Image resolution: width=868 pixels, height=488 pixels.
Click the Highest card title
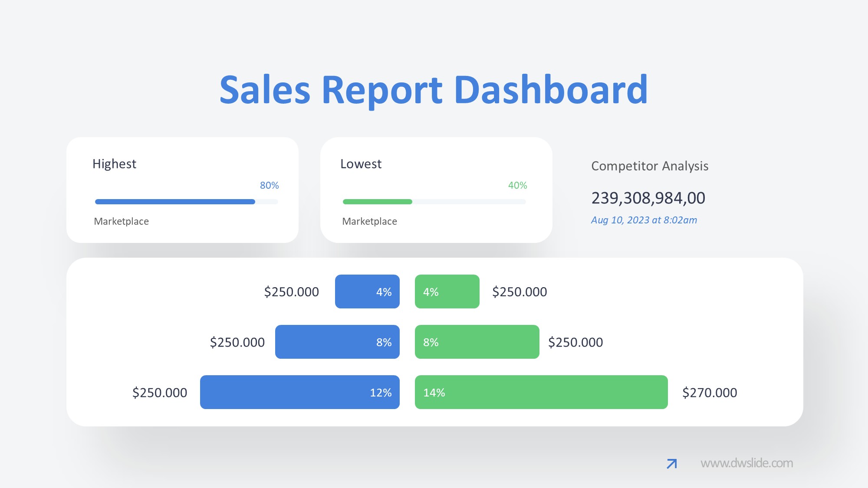pyautogui.click(x=114, y=164)
